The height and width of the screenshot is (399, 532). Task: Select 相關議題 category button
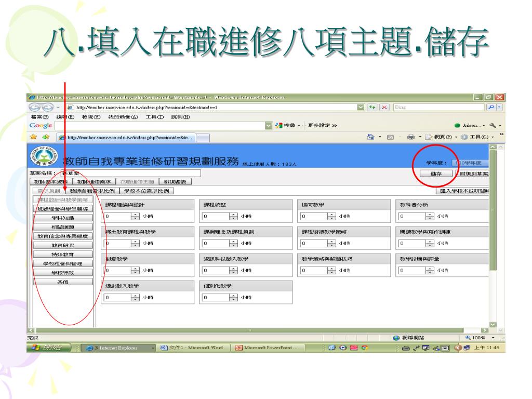63,228
